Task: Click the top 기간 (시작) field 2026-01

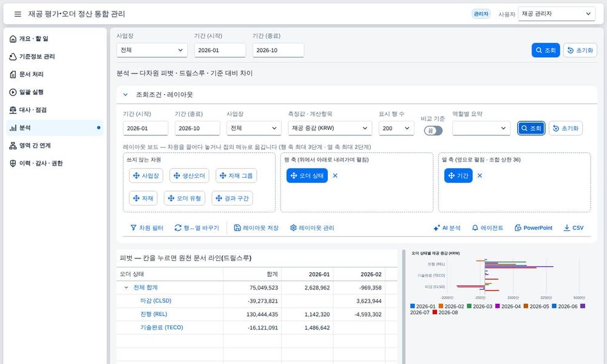Action: pyautogui.click(x=220, y=50)
